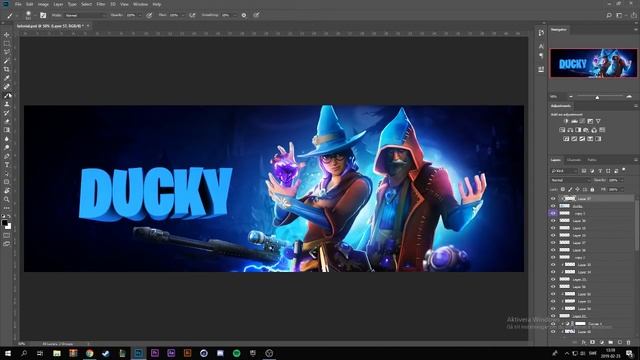Viewport: 640px width, 360px height.
Task: Open layer Fill dropdown
Action: coord(622,189)
